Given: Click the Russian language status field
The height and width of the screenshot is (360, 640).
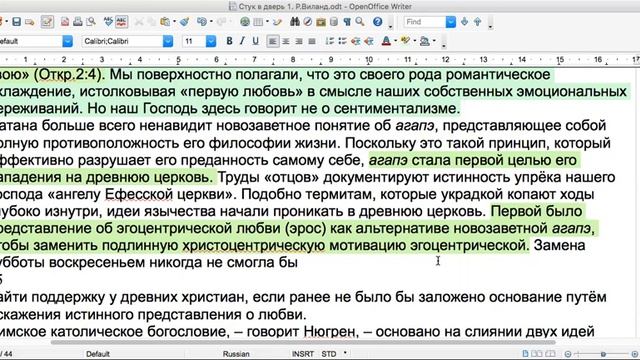Looking at the screenshot, I should coord(236,354).
